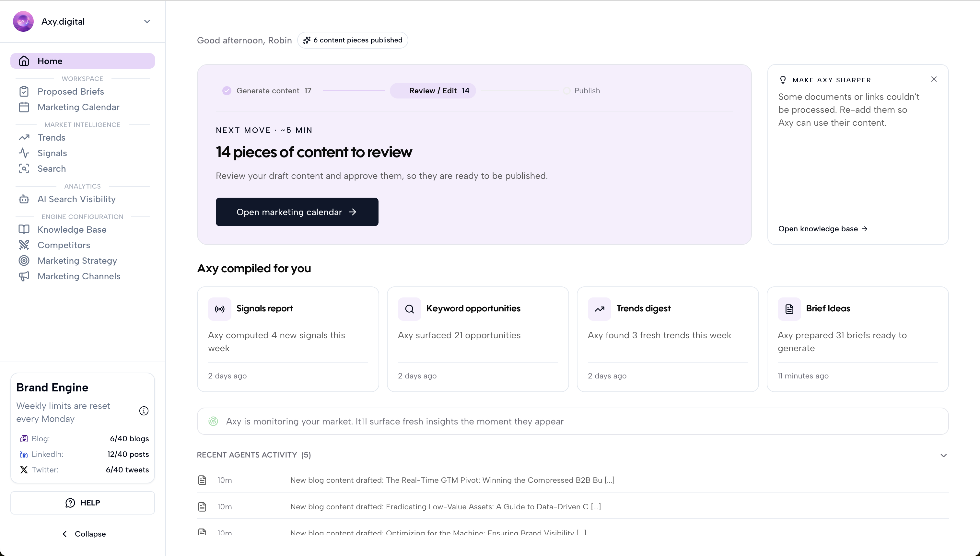Click the Trends arrow icon in sidebar
The height and width of the screenshot is (556, 980).
click(24, 137)
